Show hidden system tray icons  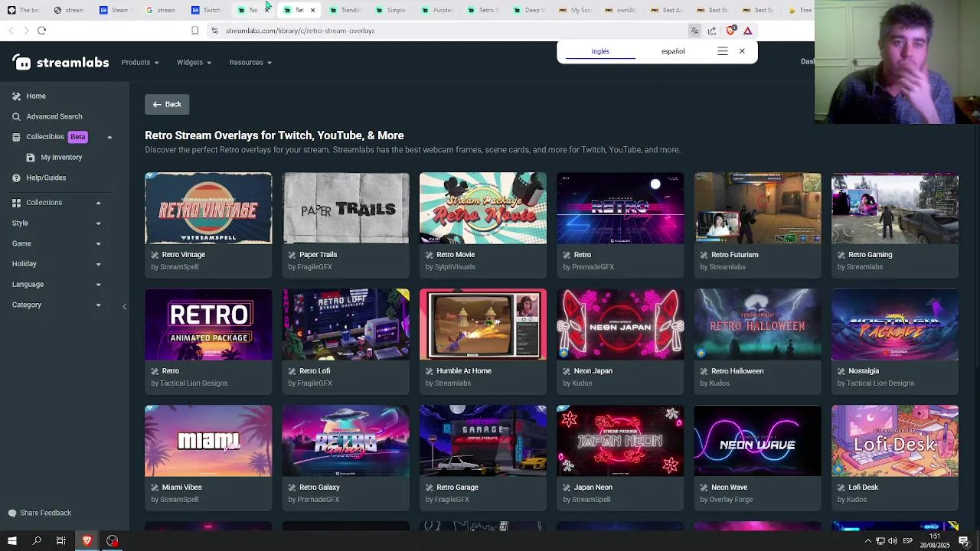(867, 541)
